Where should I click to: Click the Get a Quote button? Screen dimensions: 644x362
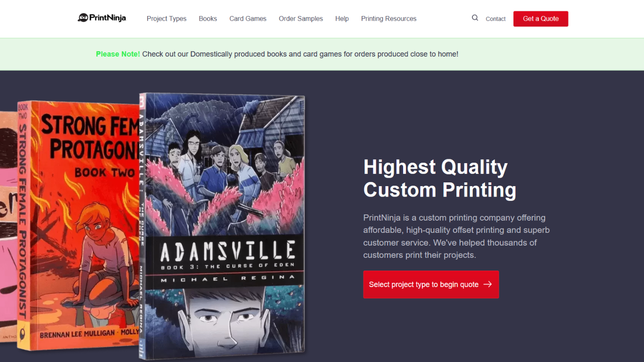pos(541,19)
